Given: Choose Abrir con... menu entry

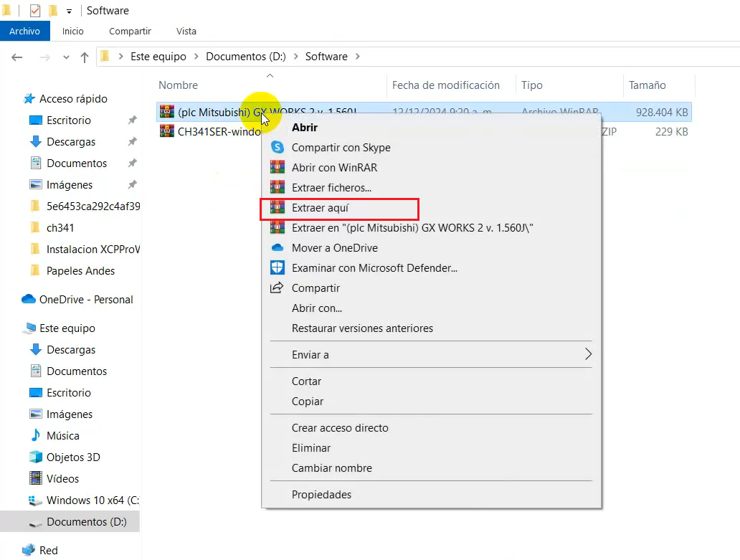Looking at the screenshot, I should click(x=431, y=308).
